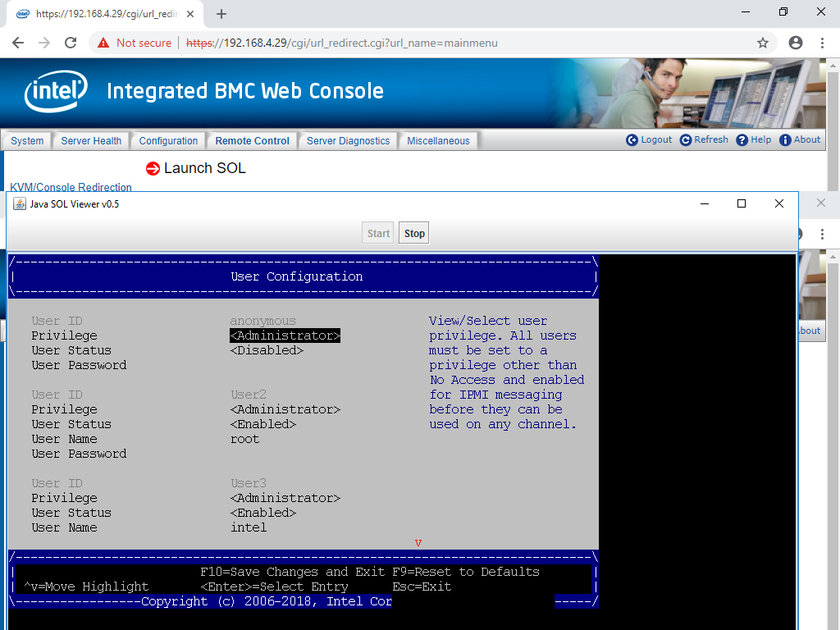Screen dimensions: 840x630
Task: Click the Intel logo in the banner
Action: point(56,91)
